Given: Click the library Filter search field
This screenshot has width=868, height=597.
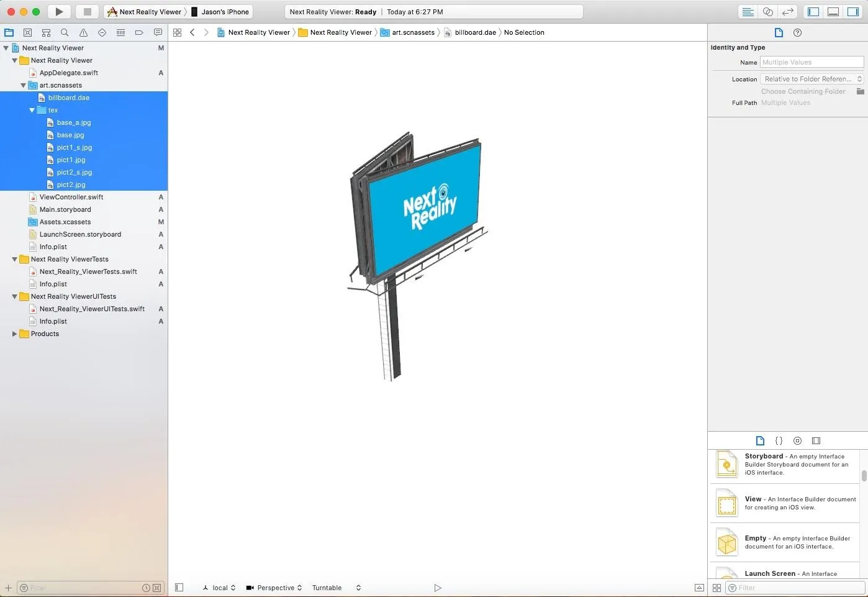Looking at the screenshot, I should 795,588.
